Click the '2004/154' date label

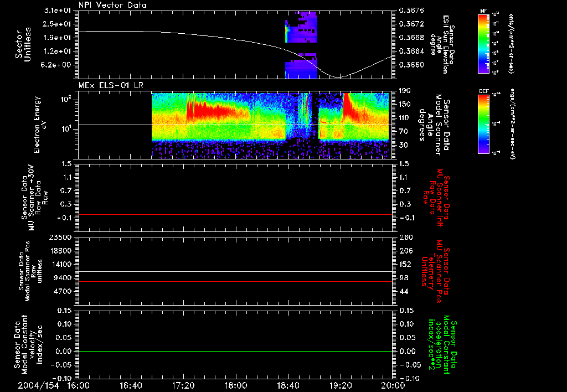38,385
